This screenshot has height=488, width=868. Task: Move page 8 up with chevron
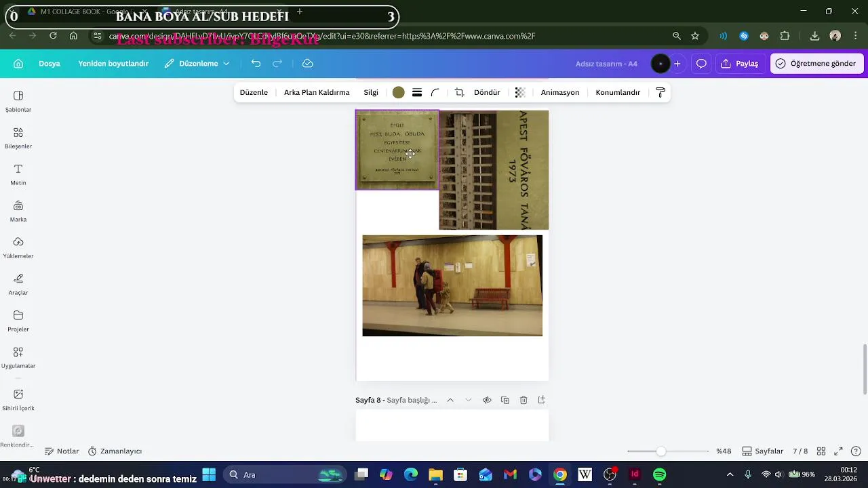[450, 400]
